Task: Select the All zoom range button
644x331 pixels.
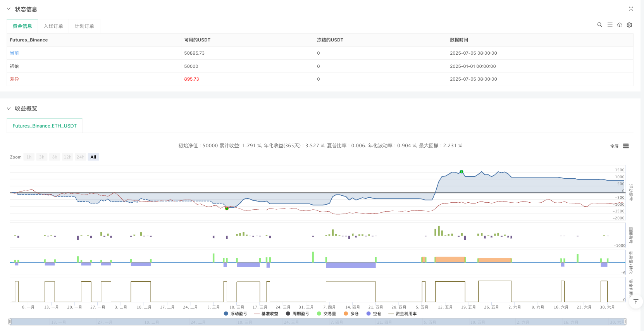Action: pos(93,157)
